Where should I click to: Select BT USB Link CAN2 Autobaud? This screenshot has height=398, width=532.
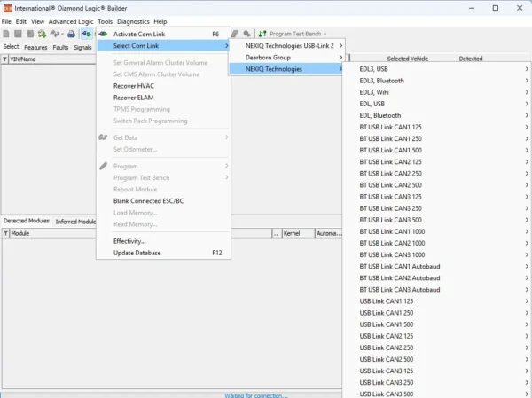click(437, 277)
